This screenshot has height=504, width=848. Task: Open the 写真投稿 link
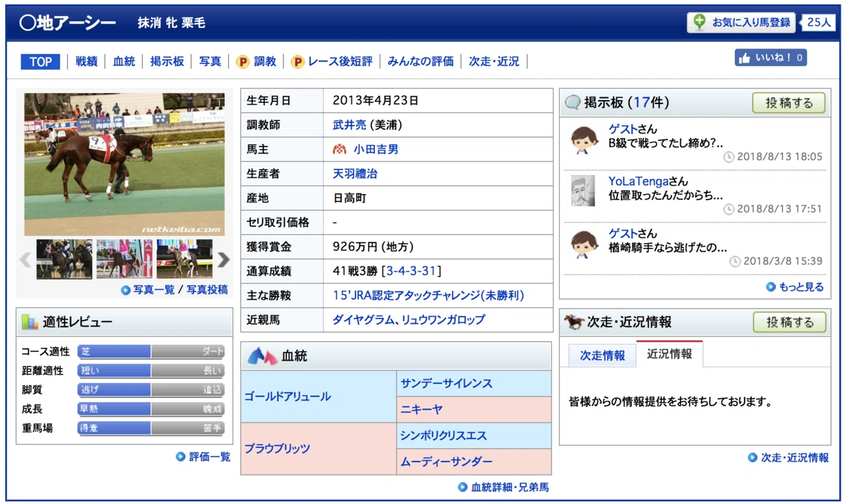207,290
